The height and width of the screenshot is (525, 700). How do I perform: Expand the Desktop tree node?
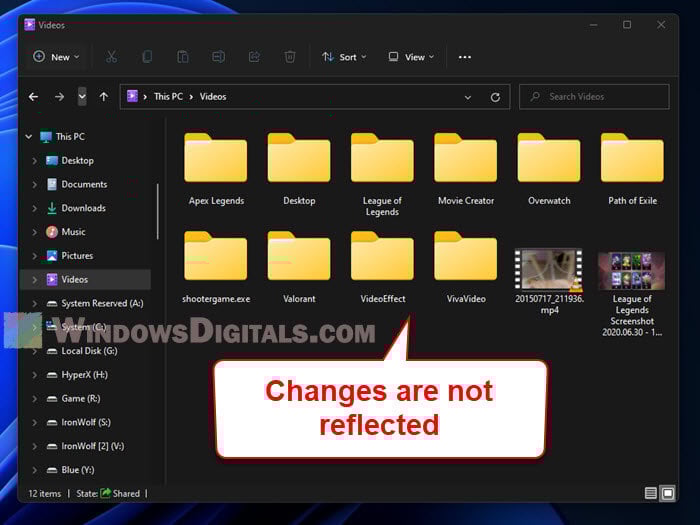(34, 160)
